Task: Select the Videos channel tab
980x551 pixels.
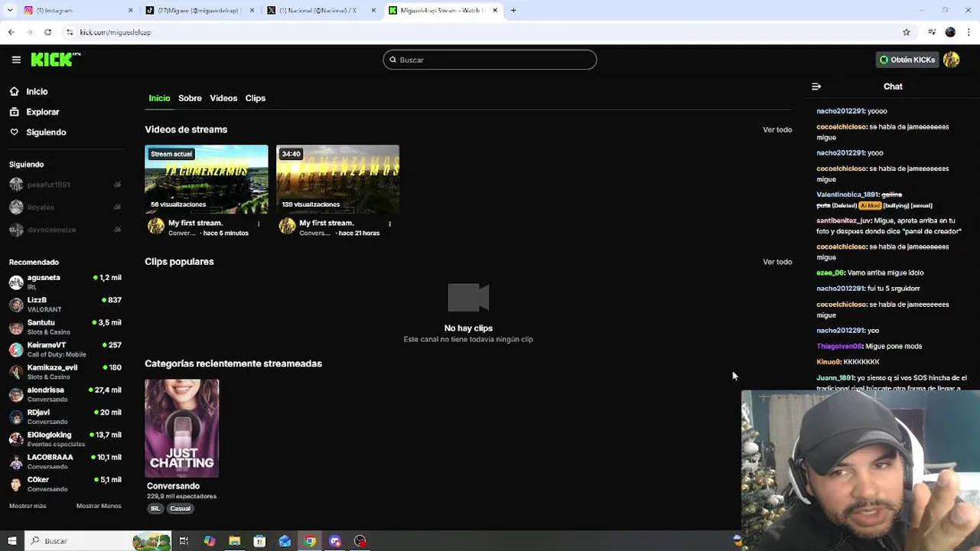Action: click(223, 98)
